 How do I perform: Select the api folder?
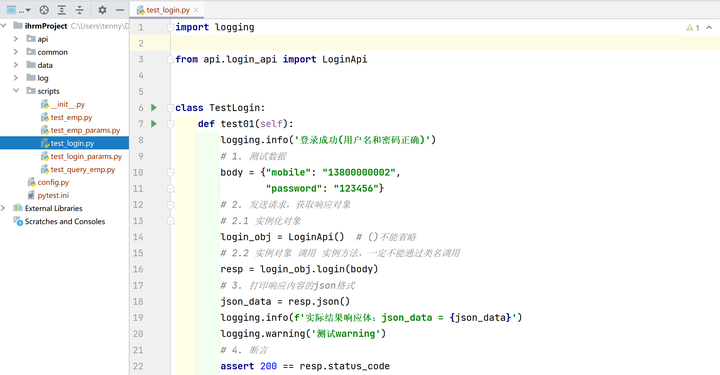(x=43, y=39)
